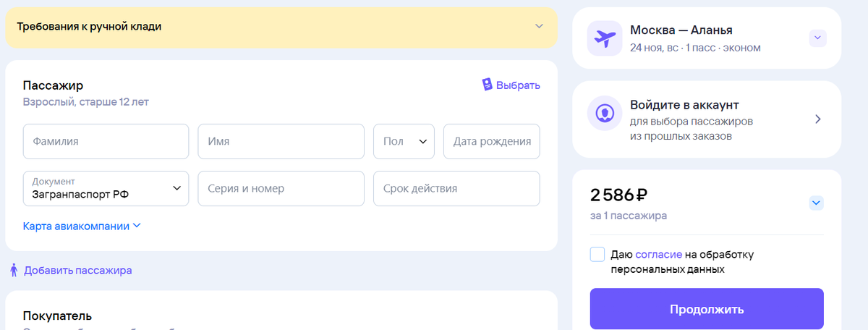
Task: Click the Дата рождения field
Action: pos(492,142)
